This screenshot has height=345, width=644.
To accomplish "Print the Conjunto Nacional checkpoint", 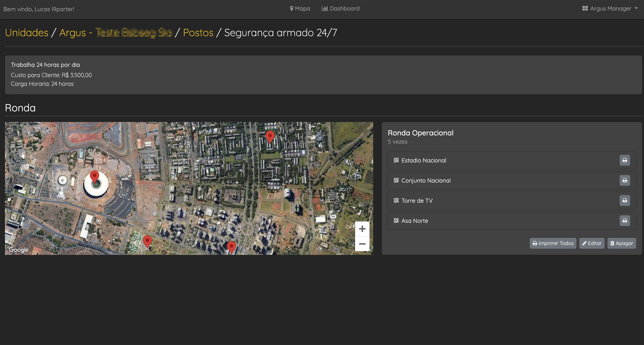I will [624, 181].
